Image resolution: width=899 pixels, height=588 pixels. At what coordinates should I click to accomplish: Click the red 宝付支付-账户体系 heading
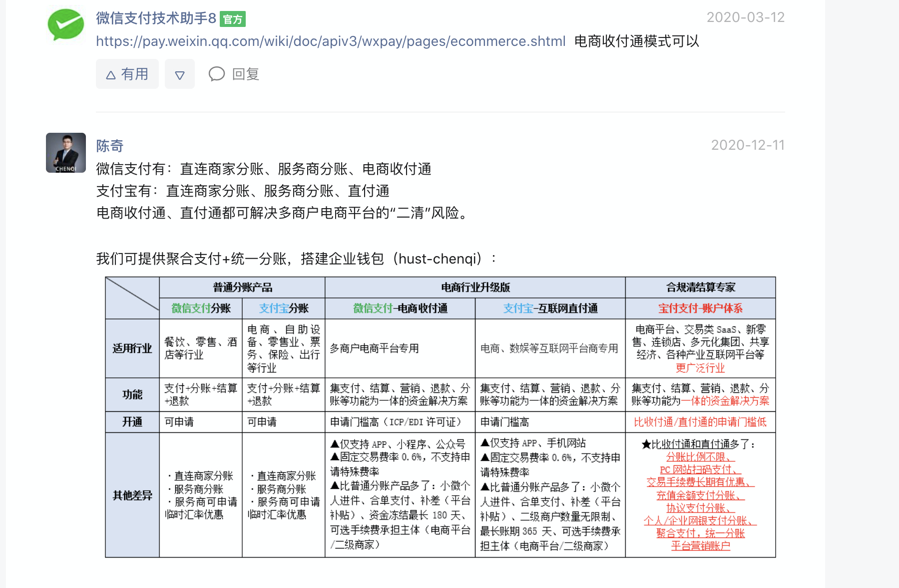coord(700,308)
